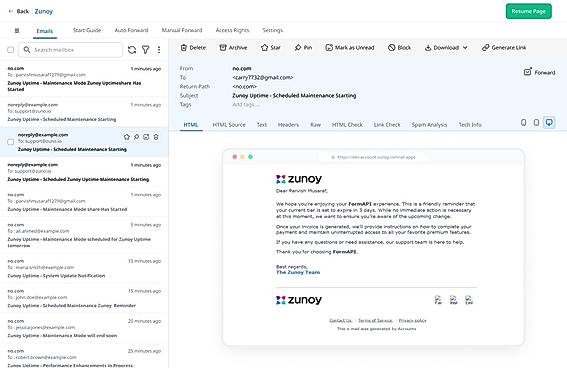This screenshot has height=368, width=567.
Task: Switch preview to desktop view
Action: coord(549,123)
